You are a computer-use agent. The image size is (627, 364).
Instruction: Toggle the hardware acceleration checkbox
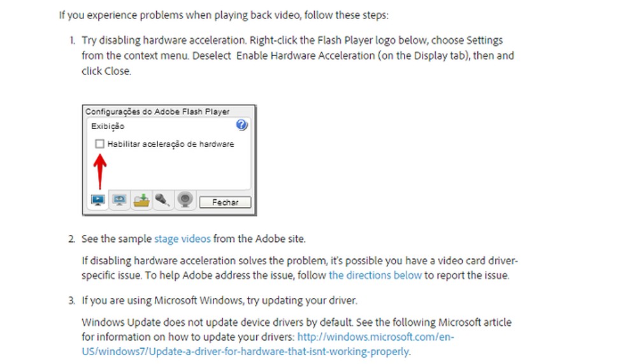point(99,144)
